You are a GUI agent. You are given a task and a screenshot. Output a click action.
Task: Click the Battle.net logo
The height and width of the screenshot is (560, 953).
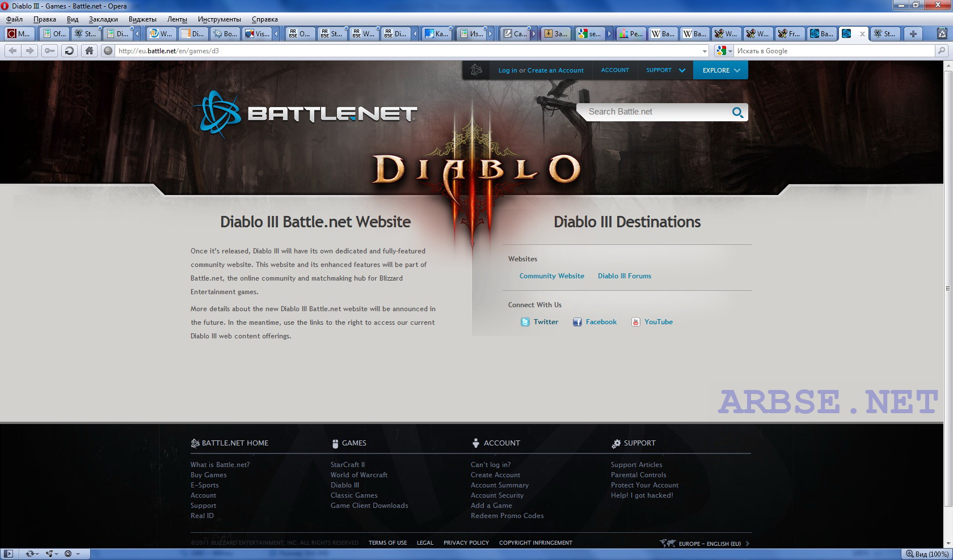(x=305, y=114)
